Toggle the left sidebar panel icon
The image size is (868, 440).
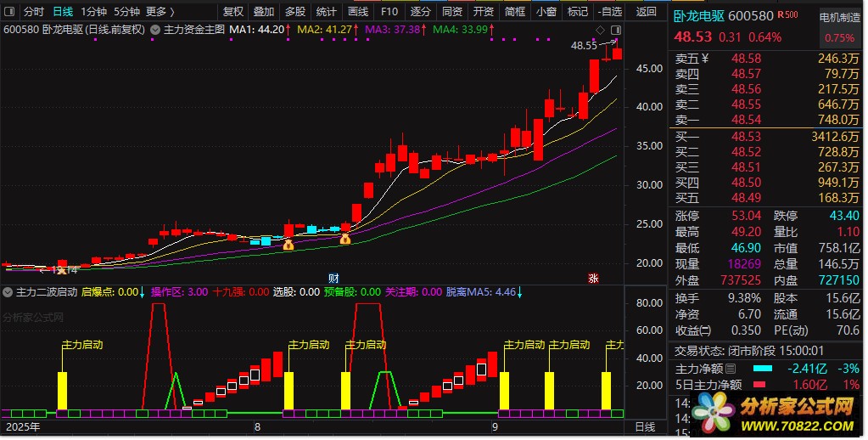(x=9, y=11)
